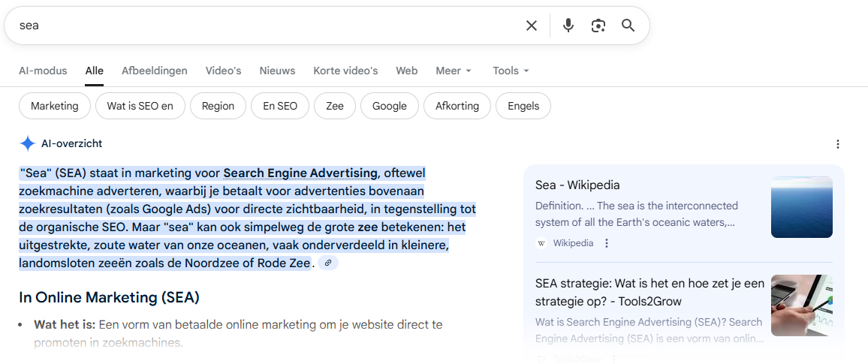The width and height of the screenshot is (868, 364).
Task: Open the 'Sea - Wikipedia' source title
Action: [577, 185]
